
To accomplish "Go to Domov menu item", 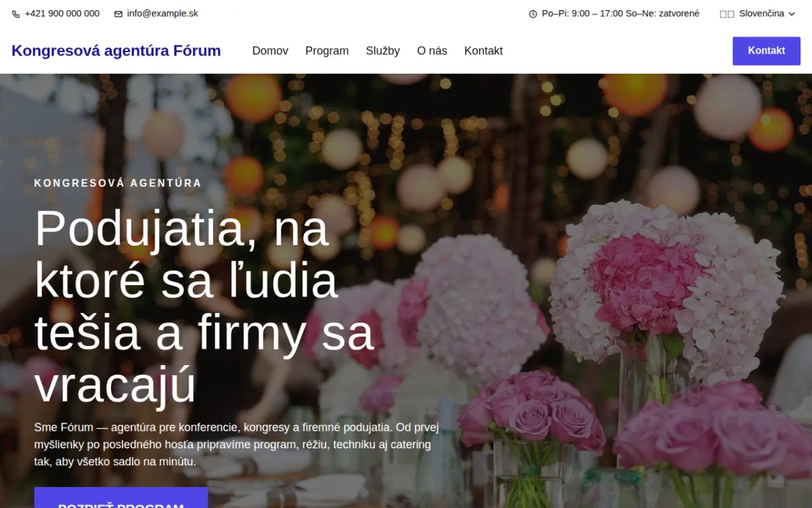I will (270, 51).
